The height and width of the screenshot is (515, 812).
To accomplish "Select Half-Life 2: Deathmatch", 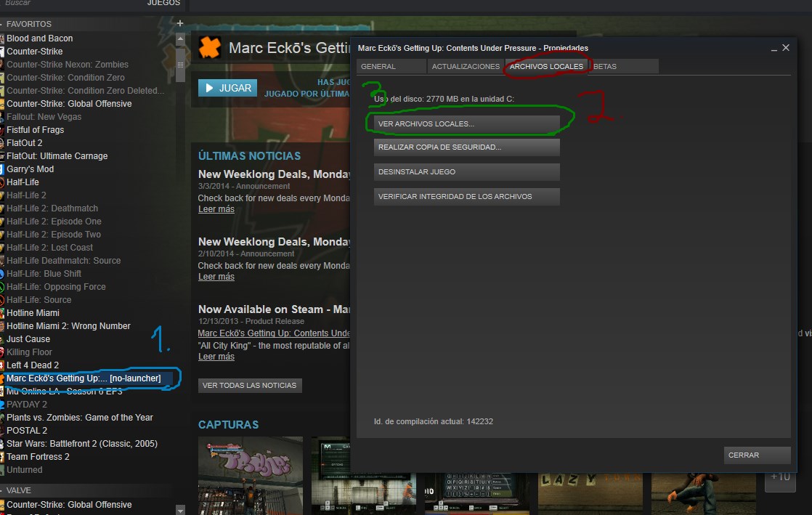I will (x=52, y=208).
